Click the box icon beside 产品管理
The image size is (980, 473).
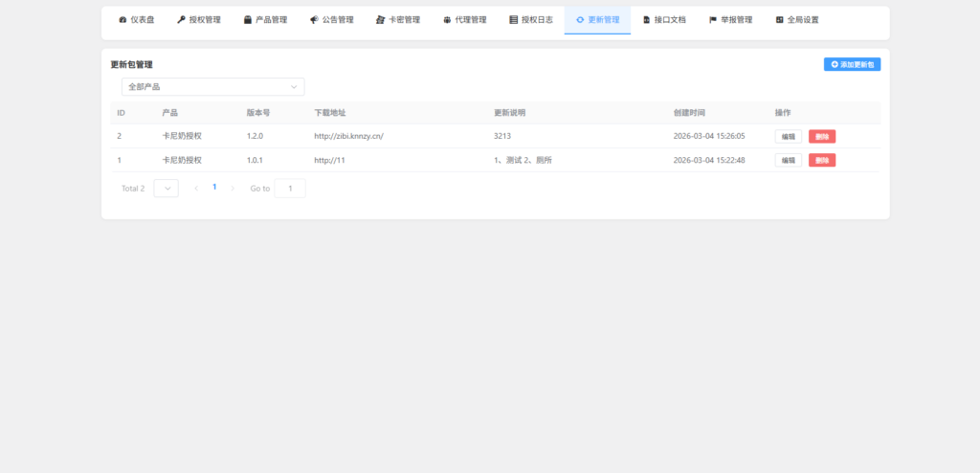point(248,20)
